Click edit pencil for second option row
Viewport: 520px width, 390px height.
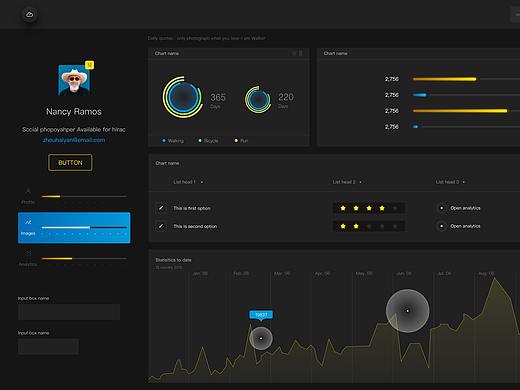click(x=161, y=226)
